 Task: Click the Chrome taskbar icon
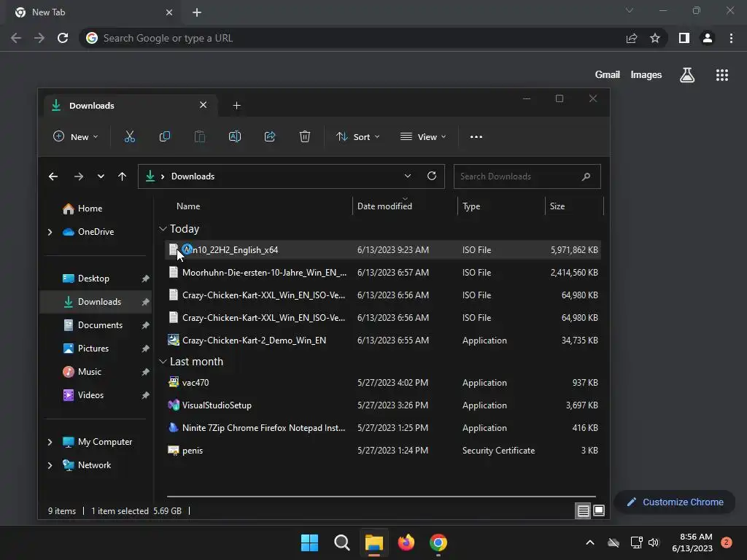[438, 542]
